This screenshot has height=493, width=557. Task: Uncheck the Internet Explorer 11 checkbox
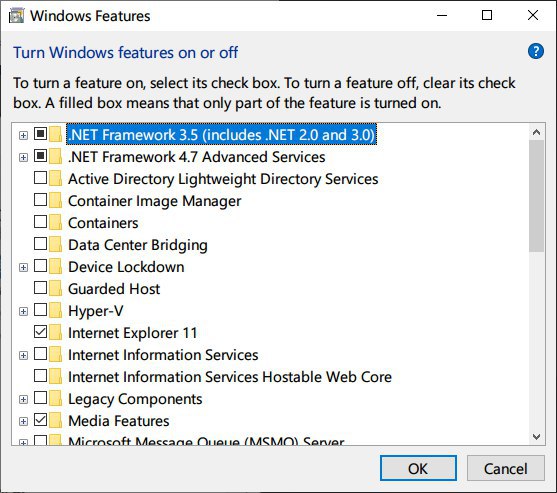[40, 332]
